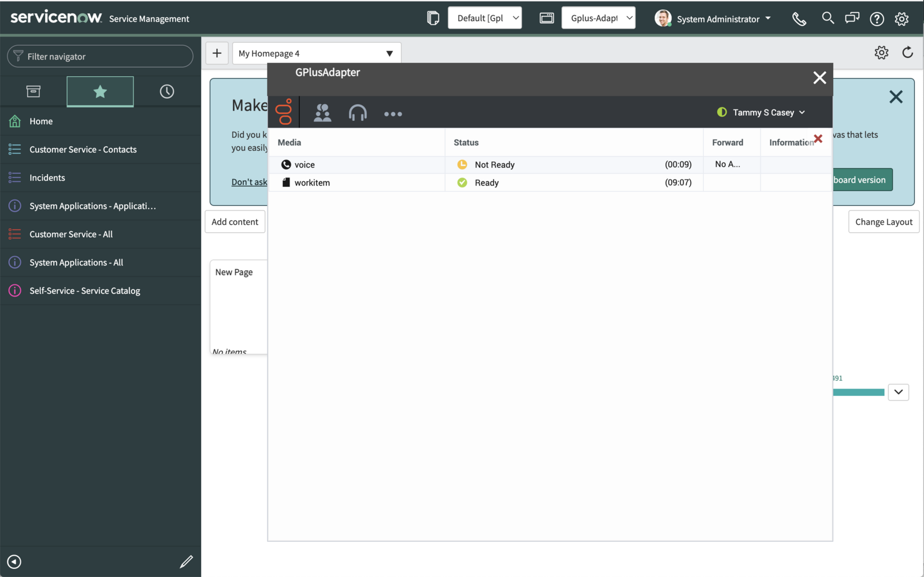The width and height of the screenshot is (924, 577).
Task: Click the Home house icon
Action: click(x=15, y=121)
